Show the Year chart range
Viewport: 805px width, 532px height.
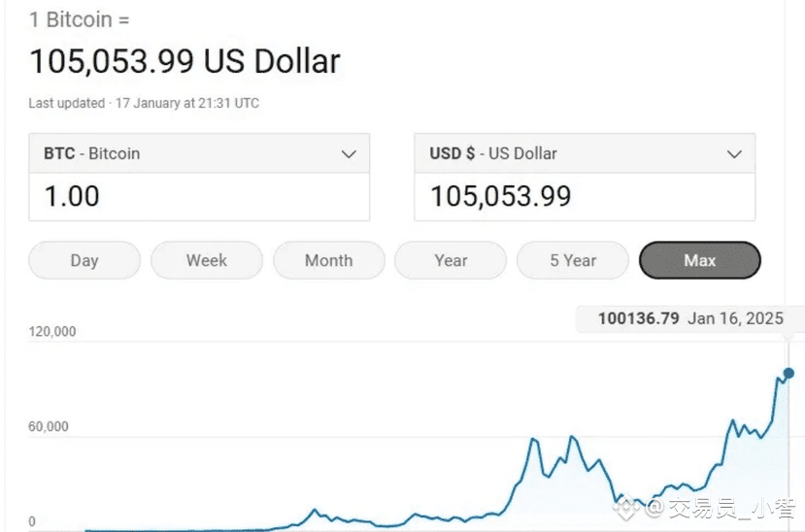point(451,260)
